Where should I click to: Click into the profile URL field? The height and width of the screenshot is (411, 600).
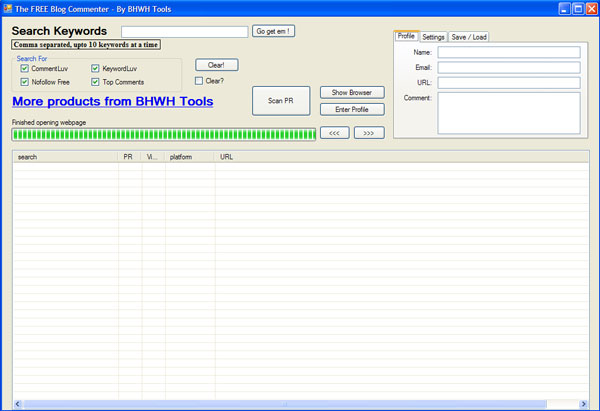tap(509, 83)
